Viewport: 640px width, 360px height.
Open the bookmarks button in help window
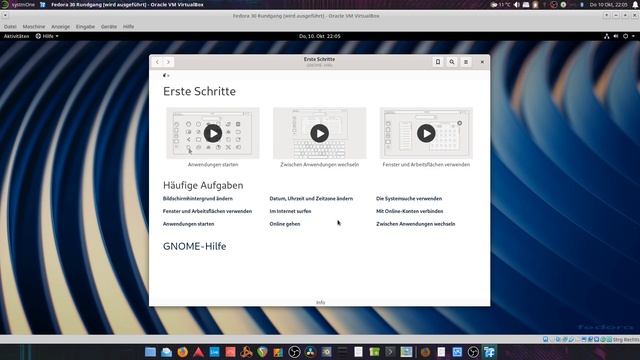[x=438, y=62]
